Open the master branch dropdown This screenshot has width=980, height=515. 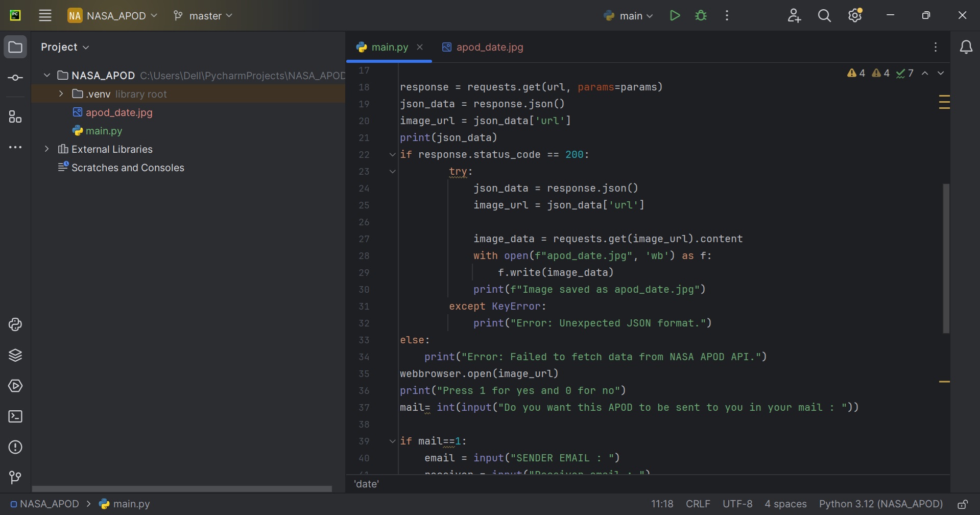pos(203,16)
